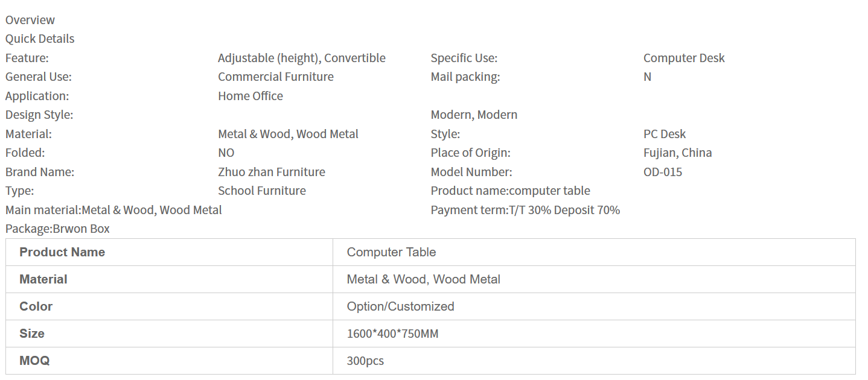
Task: Click the Mail packing label
Action: (465, 77)
